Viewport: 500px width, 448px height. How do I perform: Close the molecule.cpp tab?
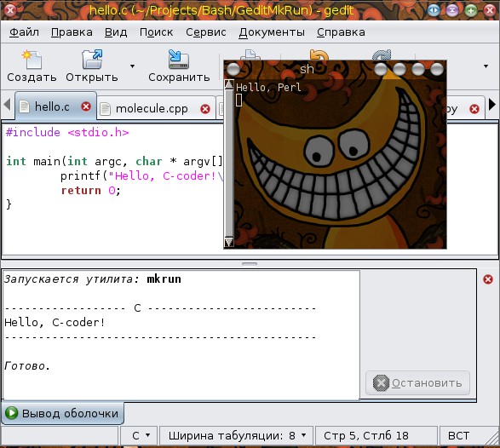(205, 109)
